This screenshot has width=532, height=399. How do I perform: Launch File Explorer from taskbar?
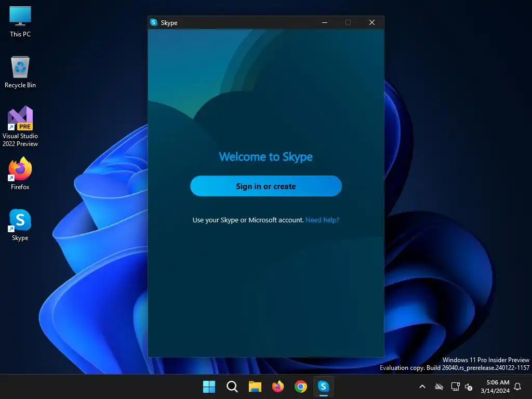255,387
